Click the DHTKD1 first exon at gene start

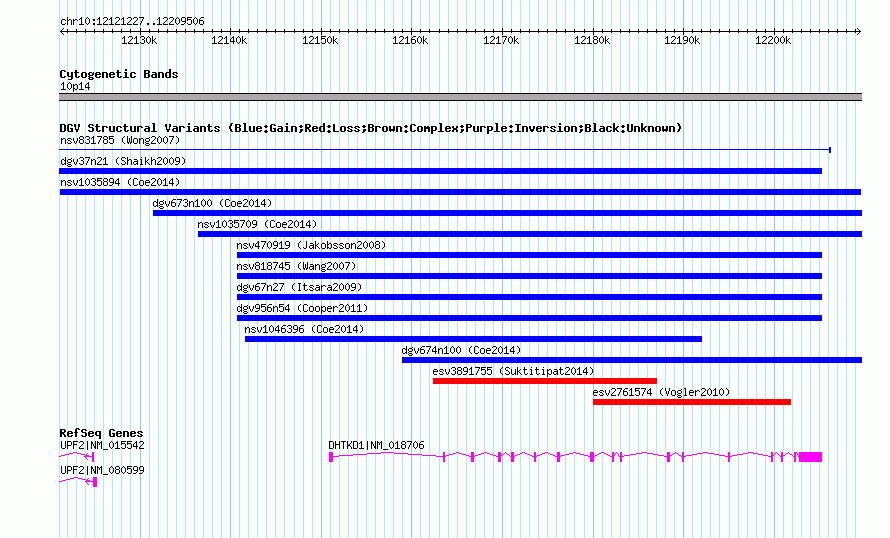[331, 457]
